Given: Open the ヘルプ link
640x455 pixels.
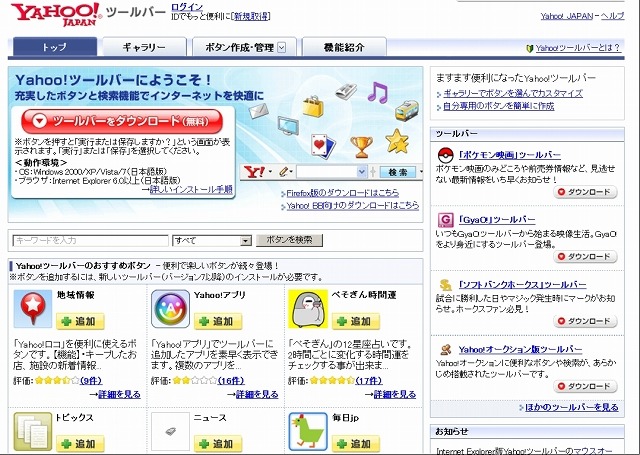Looking at the screenshot, I should pyautogui.click(x=613, y=16).
